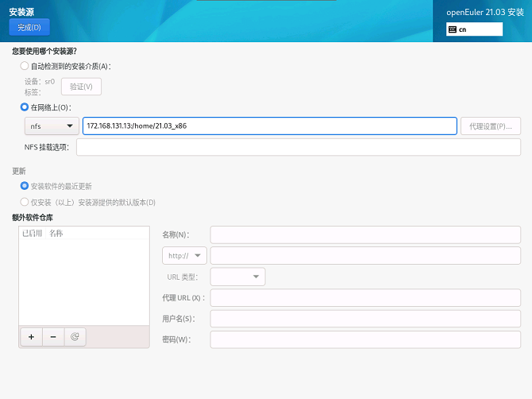
Task: Open the nfs protocol dropdown
Action: [52, 126]
